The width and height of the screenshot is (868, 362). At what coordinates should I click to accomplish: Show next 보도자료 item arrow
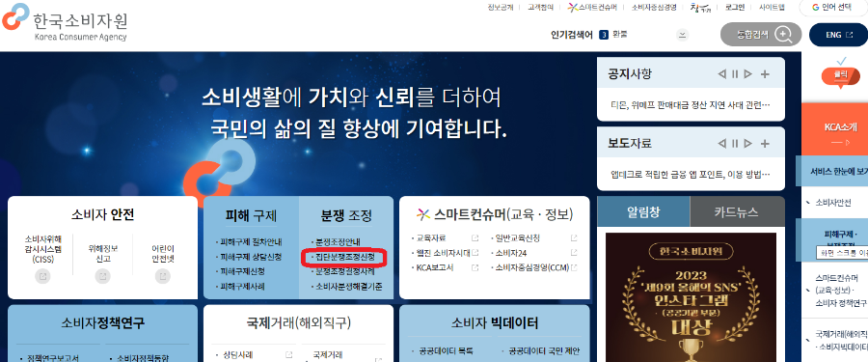coord(747,144)
